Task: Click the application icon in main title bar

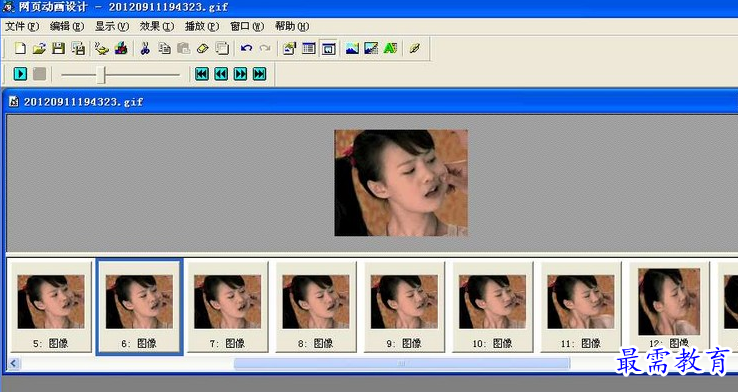Action: [x=8, y=8]
